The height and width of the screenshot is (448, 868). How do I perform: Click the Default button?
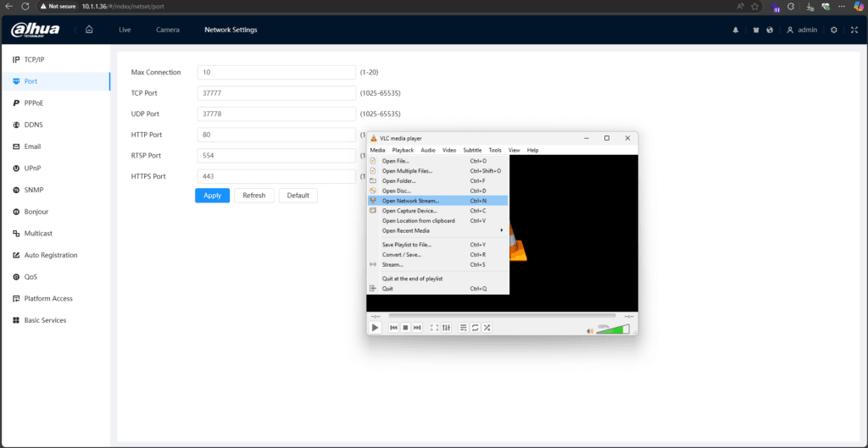coord(298,196)
